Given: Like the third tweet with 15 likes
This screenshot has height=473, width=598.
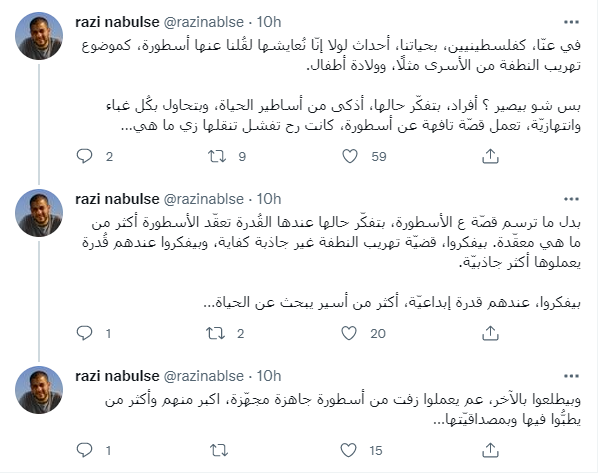Looking at the screenshot, I should (x=348, y=450).
